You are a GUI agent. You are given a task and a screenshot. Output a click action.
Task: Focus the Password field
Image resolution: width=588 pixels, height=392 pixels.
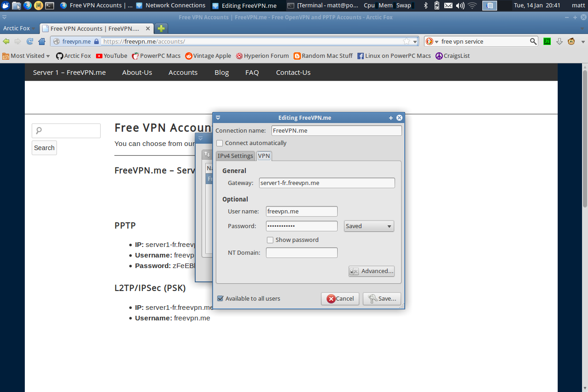[x=302, y=226]
